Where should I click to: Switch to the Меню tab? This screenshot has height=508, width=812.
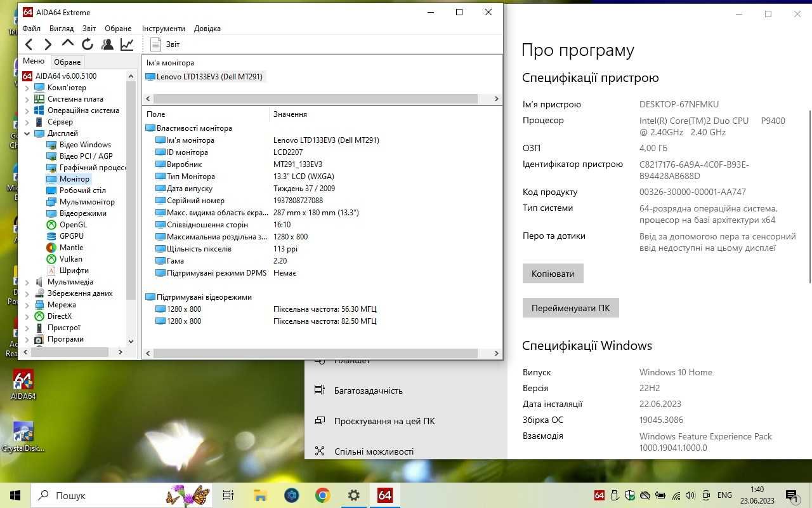pos(34,61)
